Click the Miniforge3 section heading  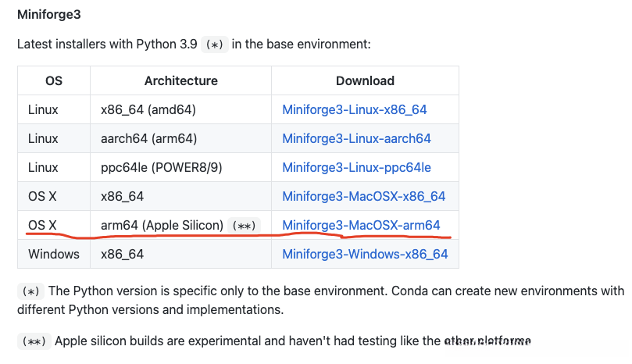[x=48, y=14]
